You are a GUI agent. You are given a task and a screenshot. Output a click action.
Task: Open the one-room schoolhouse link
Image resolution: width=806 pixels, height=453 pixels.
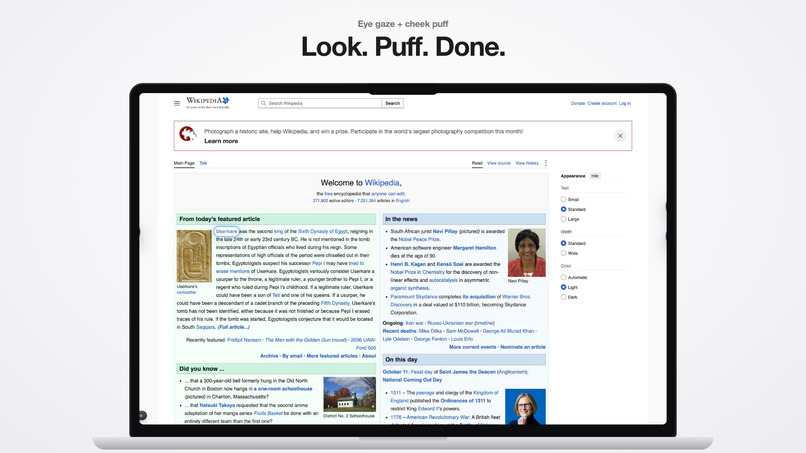285,389
